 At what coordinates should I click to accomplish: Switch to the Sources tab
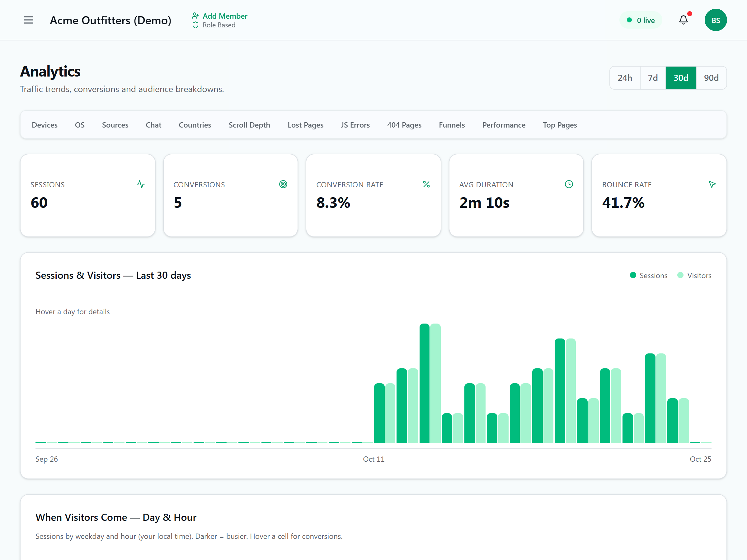point(115,125)
